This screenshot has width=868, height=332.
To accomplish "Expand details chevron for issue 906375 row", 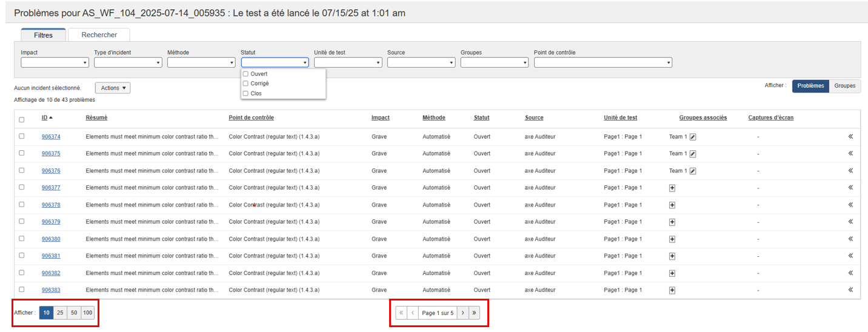I will (x=850, y=154).
